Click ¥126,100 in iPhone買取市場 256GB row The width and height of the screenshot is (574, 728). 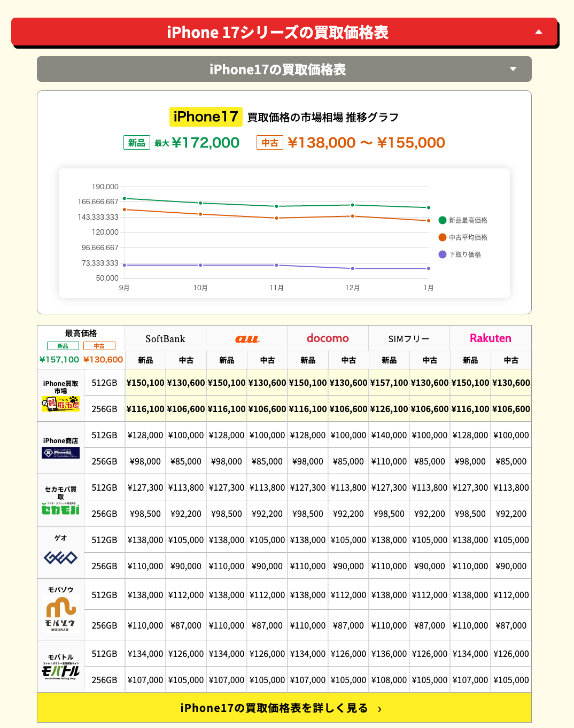pos(389,409)
